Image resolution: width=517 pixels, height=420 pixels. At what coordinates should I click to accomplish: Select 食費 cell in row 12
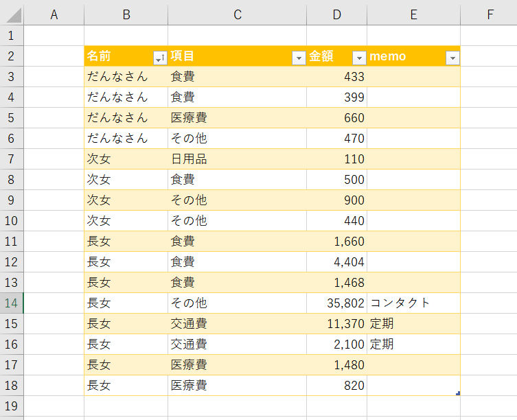coord(238,261)
